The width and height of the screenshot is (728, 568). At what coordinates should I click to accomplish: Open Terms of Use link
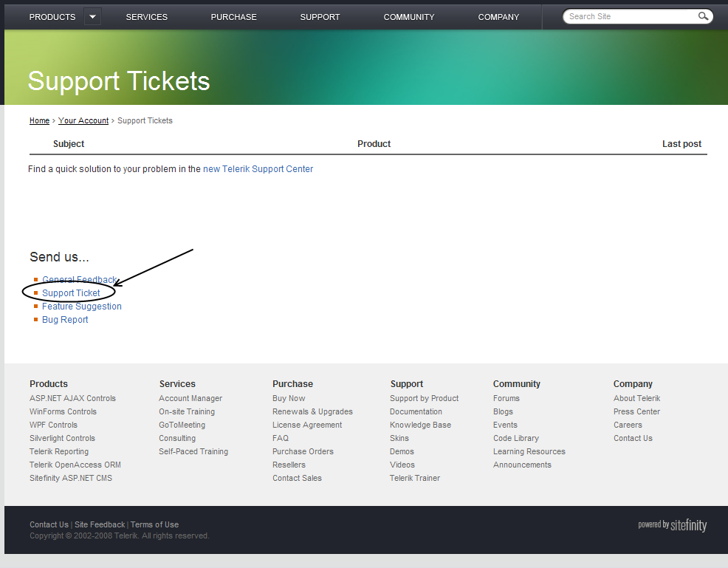tap(154, 525)
